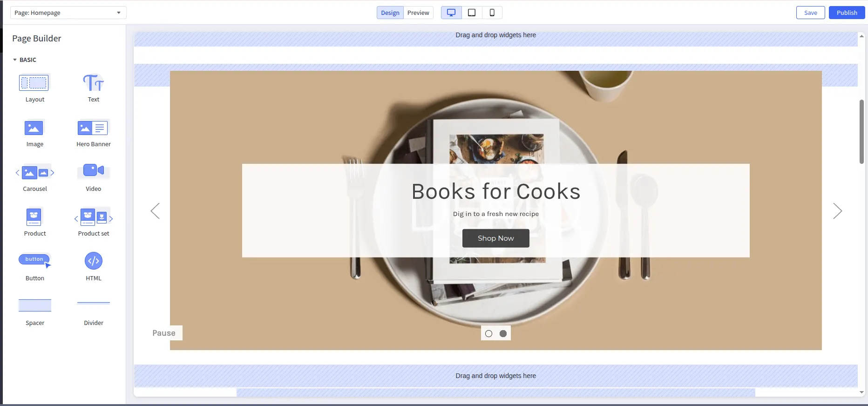The width and height of the screenshot is (868, 406).
Task: Click the canvas scroll up arrow
Action: [861, 36]
